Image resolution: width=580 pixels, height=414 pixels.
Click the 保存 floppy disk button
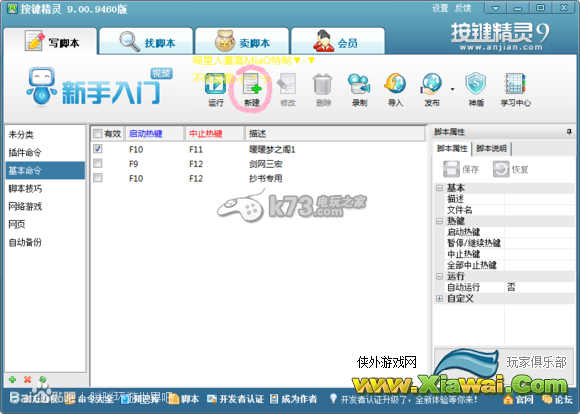coord(461,169)
